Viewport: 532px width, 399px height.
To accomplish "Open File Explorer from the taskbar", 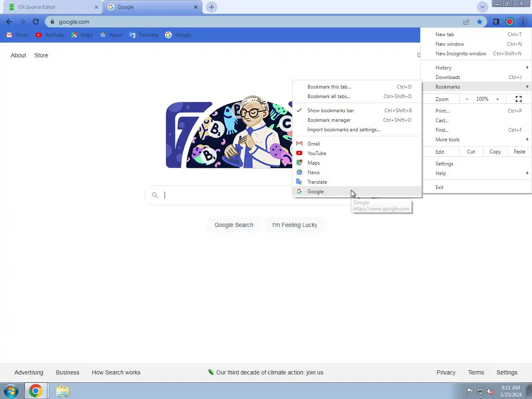I will [63, 391].
